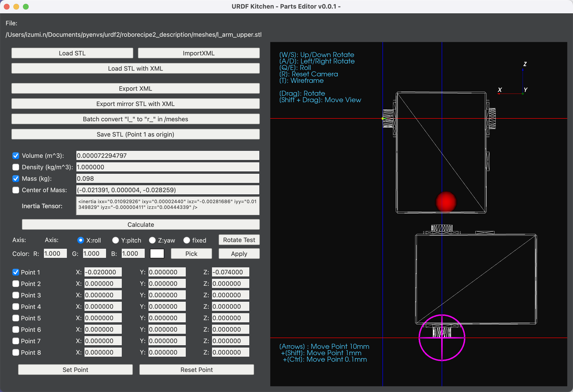This screenshot has height=392, width=573.
Task: Click the Point 1 Z coordinate field
Action: pyautogui.click(x=230, y=272)
